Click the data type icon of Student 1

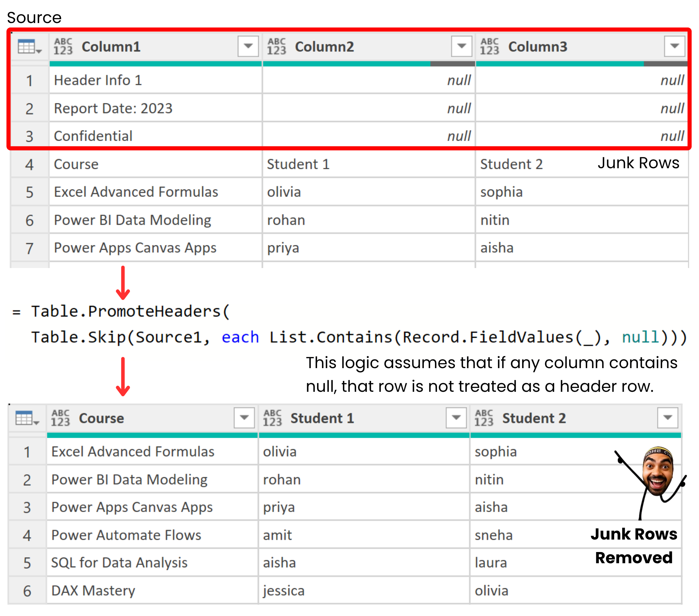click(272, 418)
